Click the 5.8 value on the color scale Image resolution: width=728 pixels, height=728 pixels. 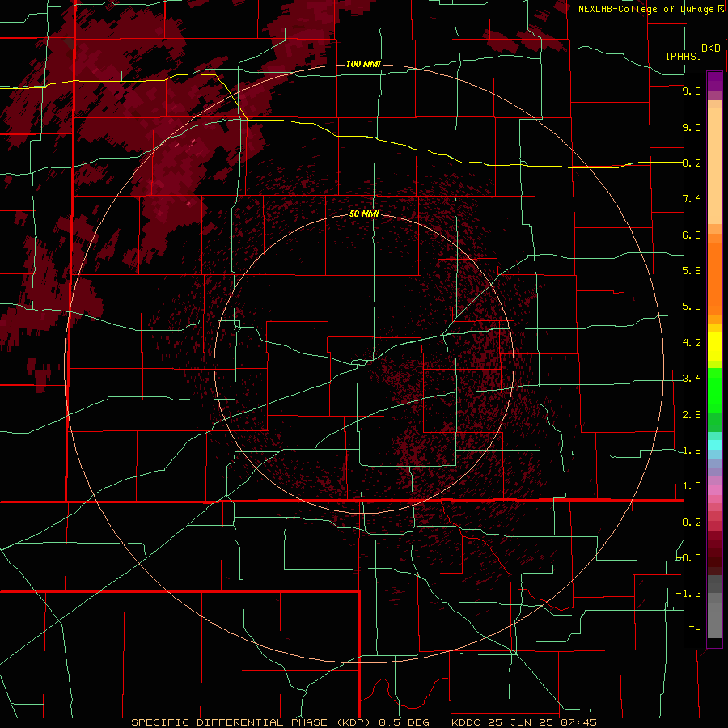click(692, 271)
